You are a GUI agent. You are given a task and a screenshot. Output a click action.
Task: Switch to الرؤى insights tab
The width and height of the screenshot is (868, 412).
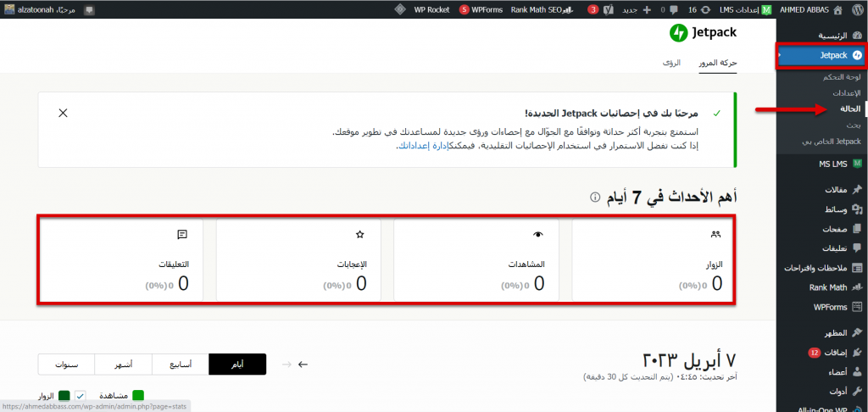pos(672,63)
